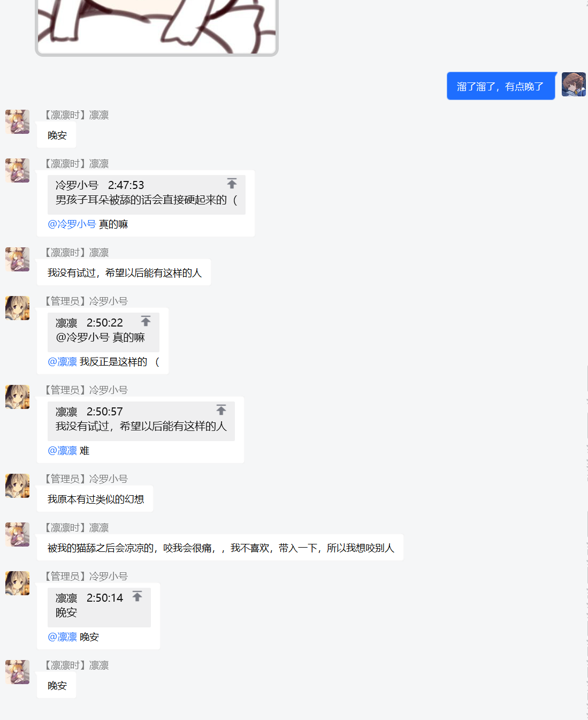Open 凛凛 avatar beside last 晚安 message
This screenshot has width=588, height=720.
tap(17, 672)
